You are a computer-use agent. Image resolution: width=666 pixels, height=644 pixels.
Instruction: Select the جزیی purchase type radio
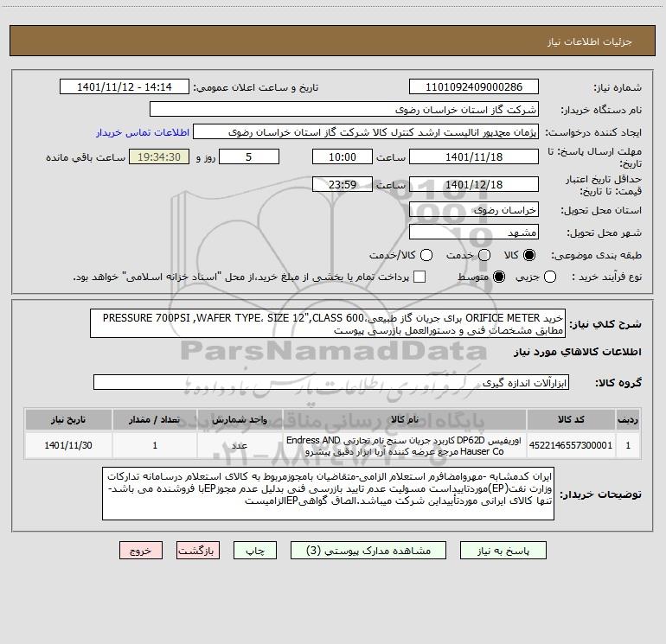[549, 277]
